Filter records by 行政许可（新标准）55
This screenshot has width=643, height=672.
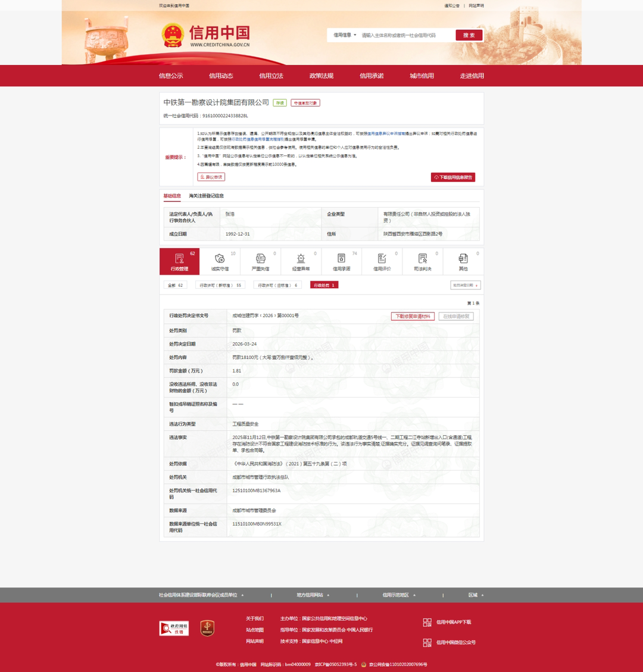[x=220, y=285]
